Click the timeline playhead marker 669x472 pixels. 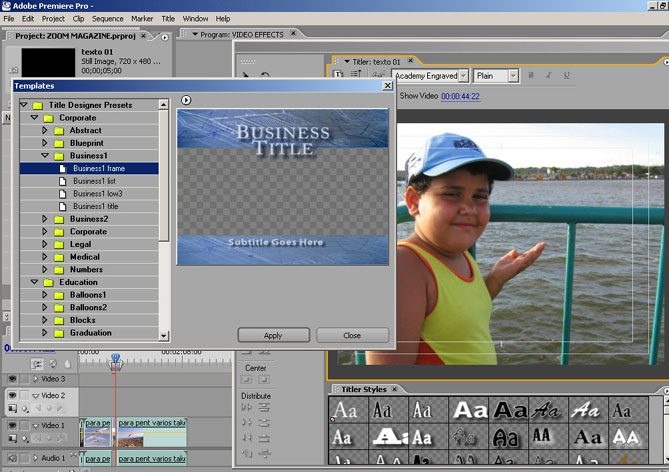coord(115,358)
